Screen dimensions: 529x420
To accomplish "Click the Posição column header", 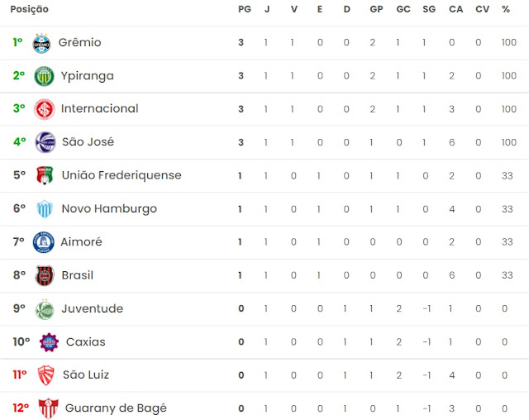I will pyautogui.click(x=30, y=9).
